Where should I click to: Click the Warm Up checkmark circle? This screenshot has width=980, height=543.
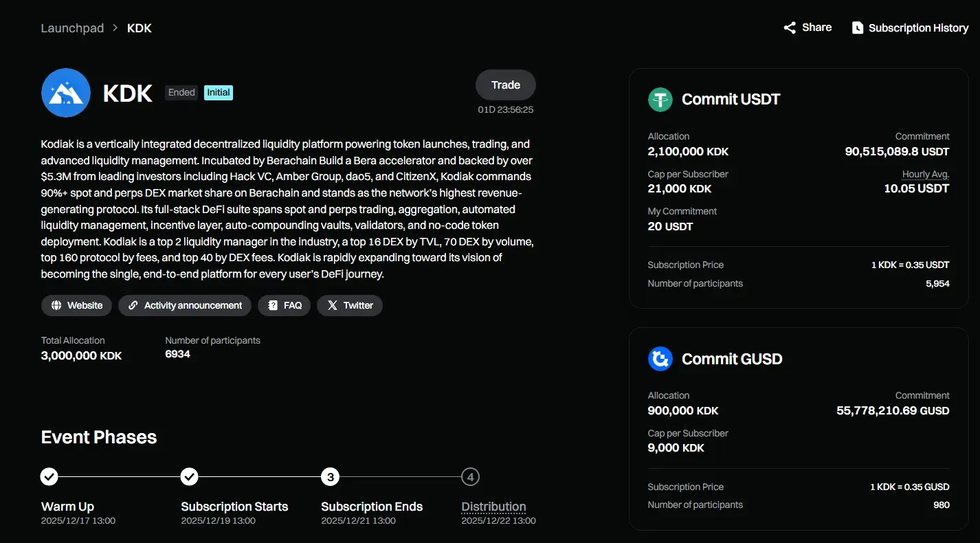point(49,476)
